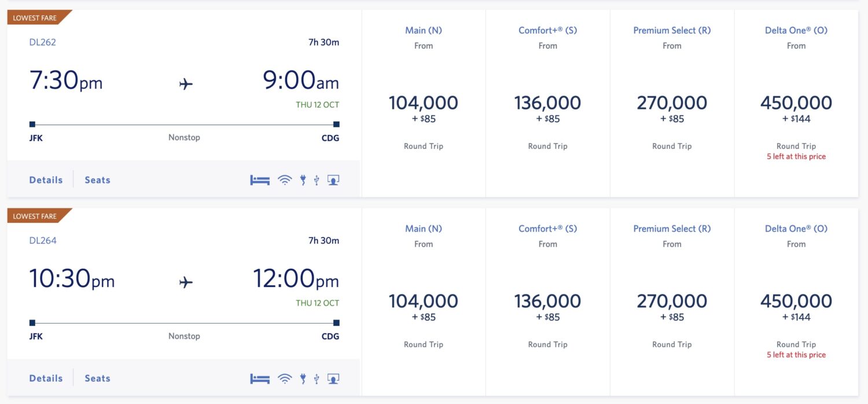Click the lie-flat seat icon for DL264
The image size is (868, 404).
click(259, 377)
